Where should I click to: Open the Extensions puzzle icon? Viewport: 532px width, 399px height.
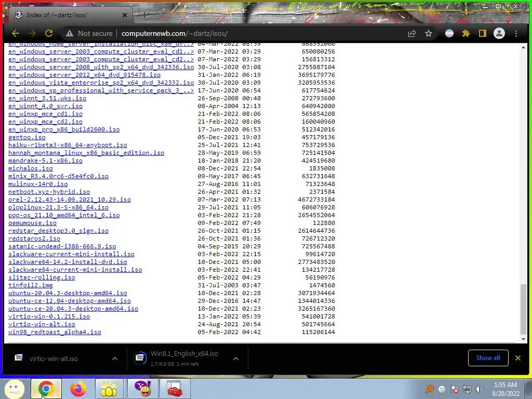click(x=466, y=33)
